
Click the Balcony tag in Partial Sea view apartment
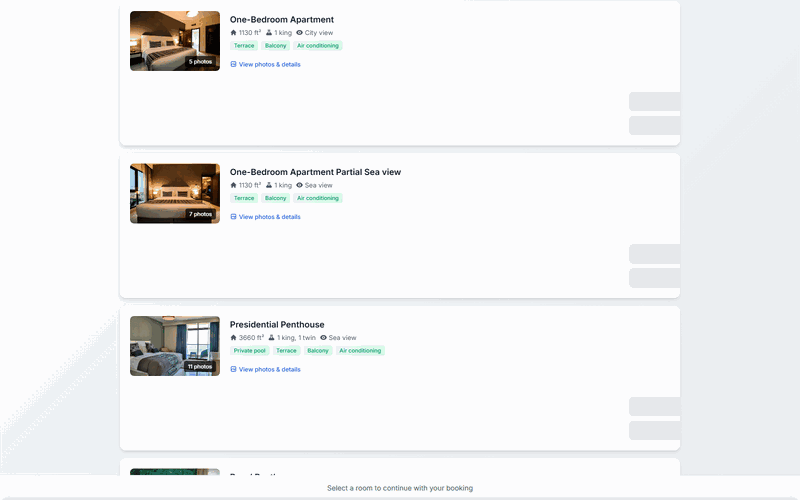tap(276, 198)
